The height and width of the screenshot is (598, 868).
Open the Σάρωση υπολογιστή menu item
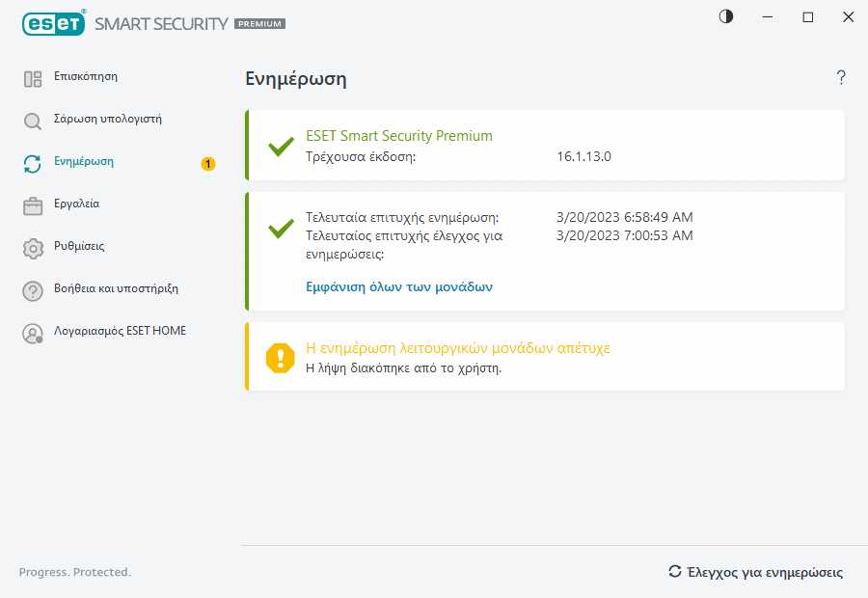107,120
